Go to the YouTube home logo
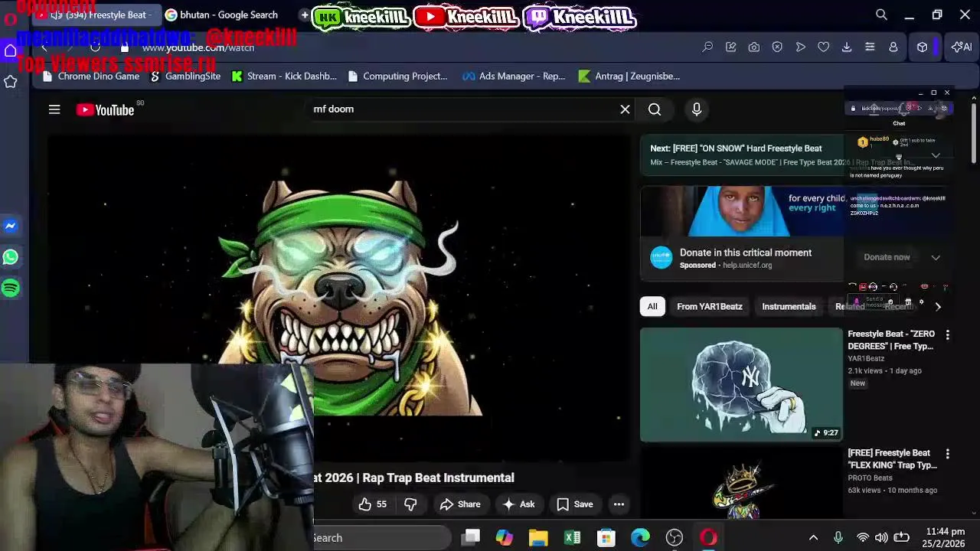Image resolution: width=980 pixels, height=551 pixels. click(105, 110)
